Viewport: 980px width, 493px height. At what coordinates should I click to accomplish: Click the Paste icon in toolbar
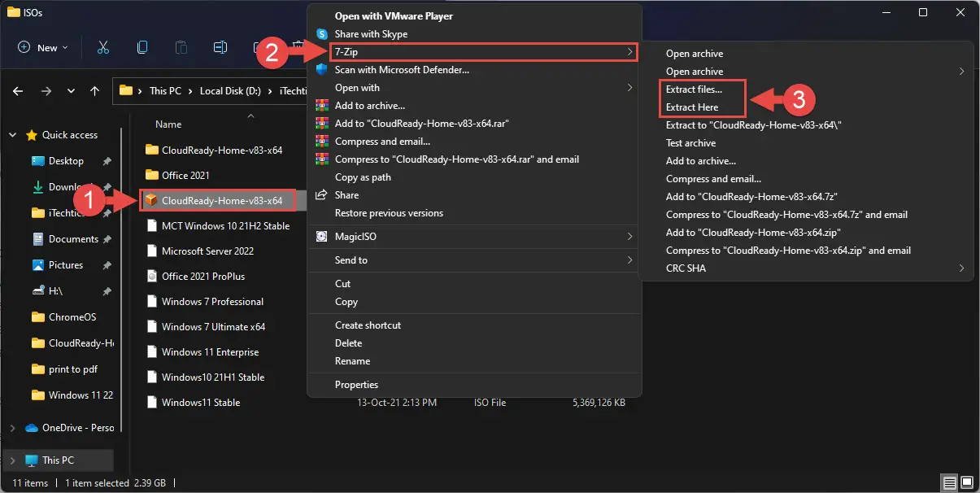coord(181,47)
